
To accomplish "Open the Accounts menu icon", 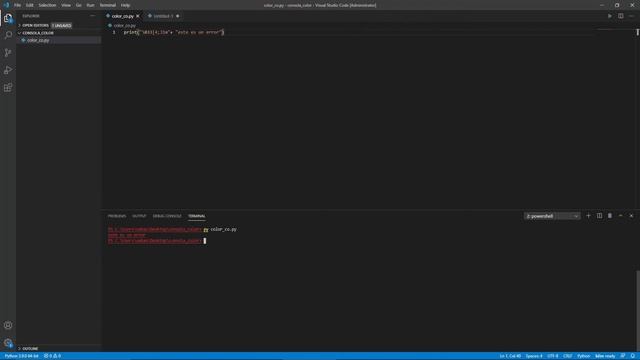I will 8,325.
